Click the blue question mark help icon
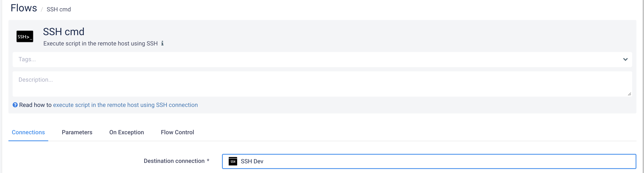The image size is (644, 173). coord(15,105)
